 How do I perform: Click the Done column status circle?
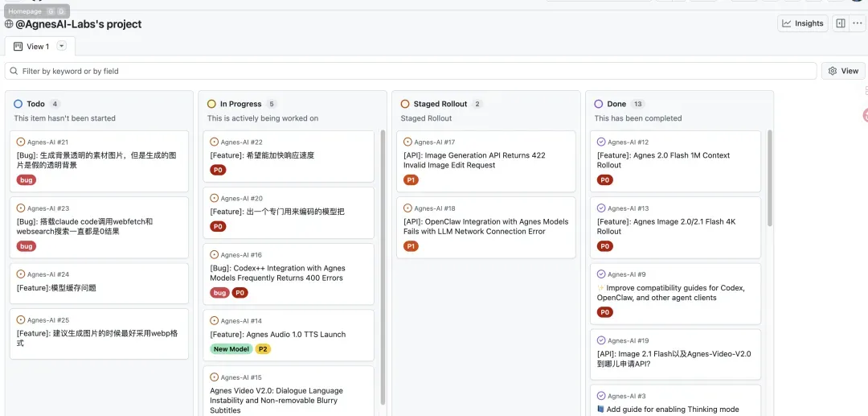click(x=599, y=104)
